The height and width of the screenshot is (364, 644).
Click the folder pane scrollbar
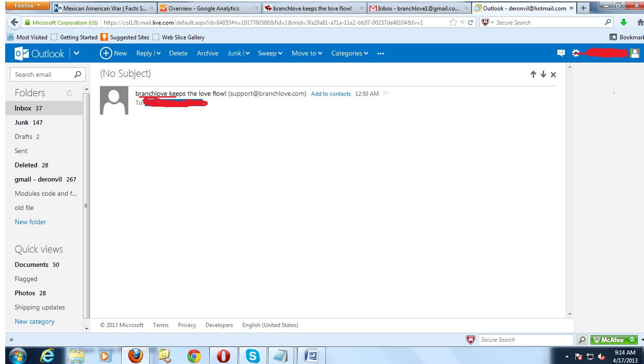86,206
